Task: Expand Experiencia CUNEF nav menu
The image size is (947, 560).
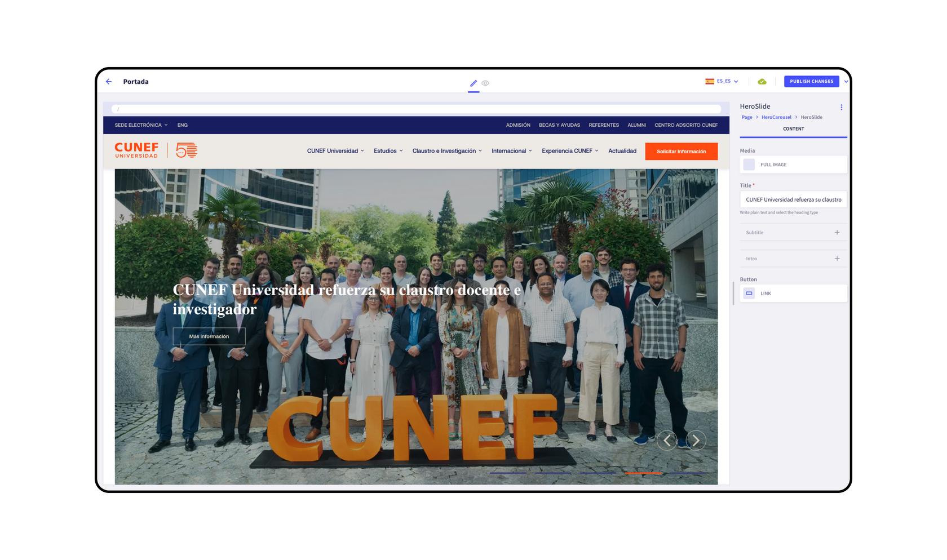Action: [570, 151]
